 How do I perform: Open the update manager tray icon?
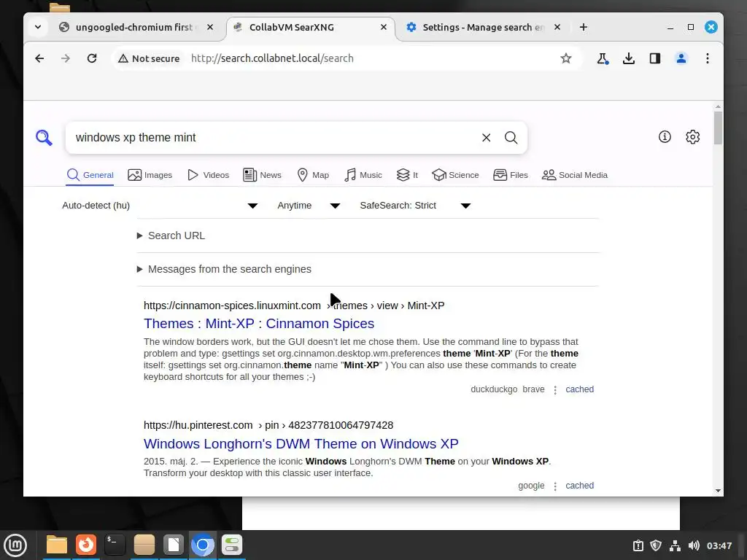point(638,545)
